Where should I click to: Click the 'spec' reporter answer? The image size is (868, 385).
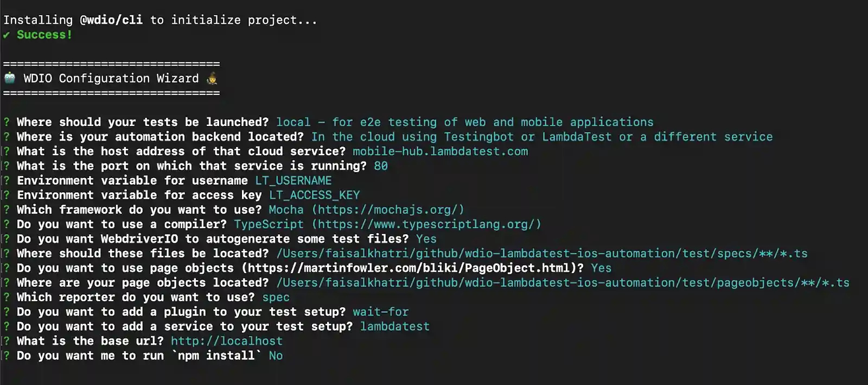pyautogui.click(x=276, y=298)
